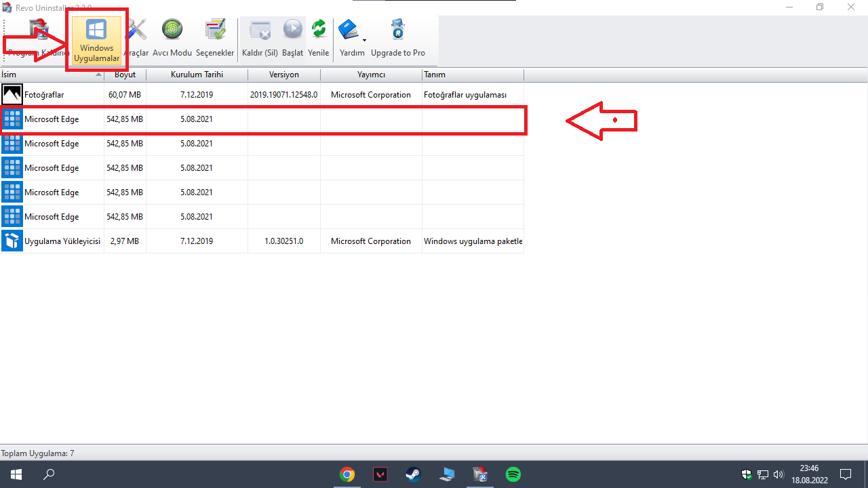Click the Fotoğraflar app icon
868x488 pixels.
pyautogui.click(x=12, y=95)
